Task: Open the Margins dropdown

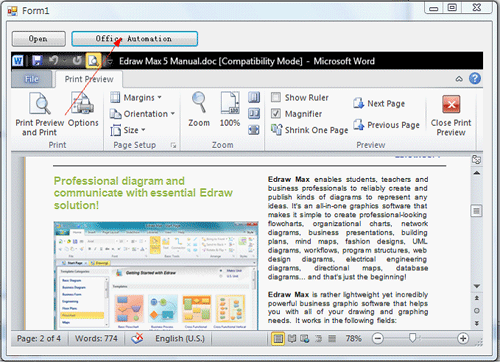Action: pyautogui.click(x=136, y=98)
